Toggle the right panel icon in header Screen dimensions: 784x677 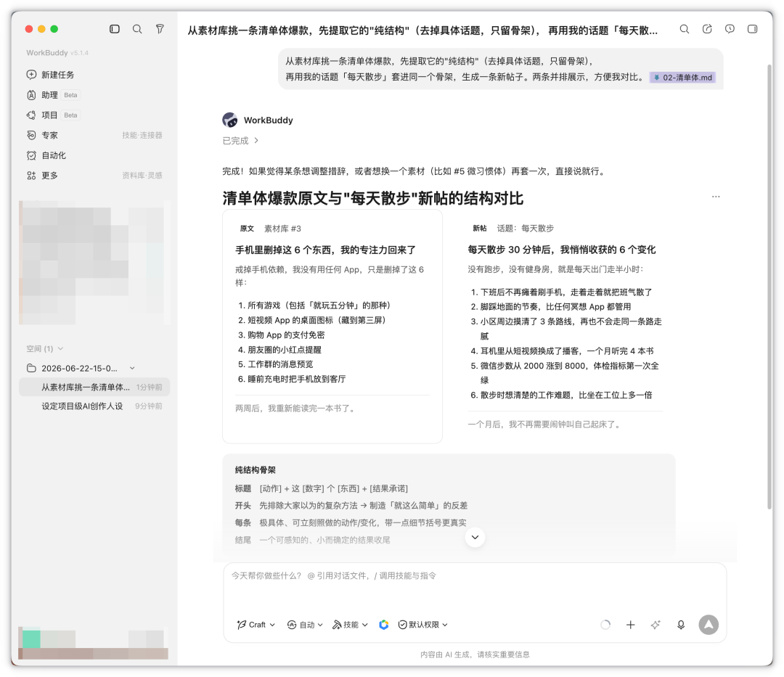pyautogui.click(x=752, y=29)
